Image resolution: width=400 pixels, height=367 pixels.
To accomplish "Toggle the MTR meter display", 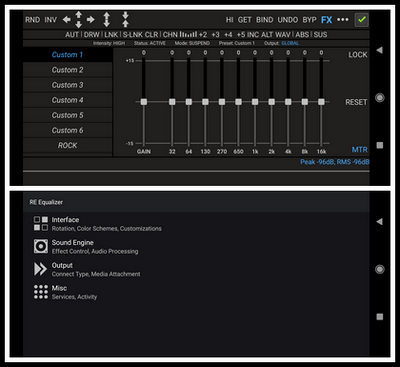I will (x=360, y=150).
